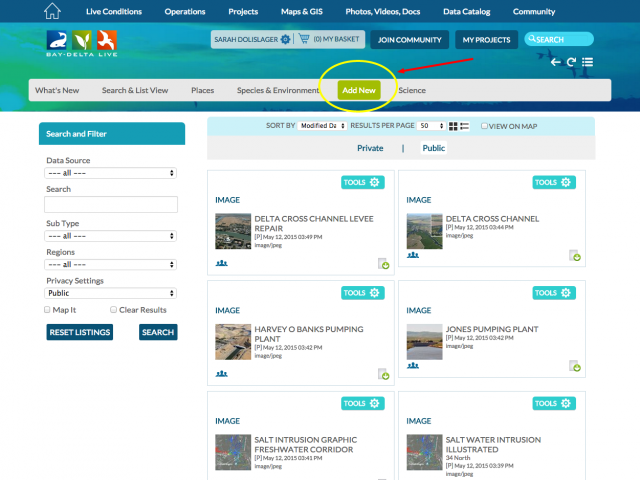Open the My Basket cart icon
Viewport: 640px width, 480px height.
click(x=302, y=40)
